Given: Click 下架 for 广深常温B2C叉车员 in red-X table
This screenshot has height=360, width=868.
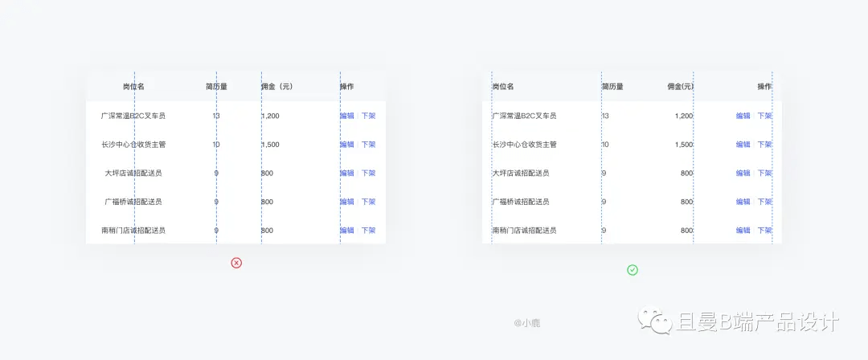Looking at the screenshot, I should [x=369, y=116].
